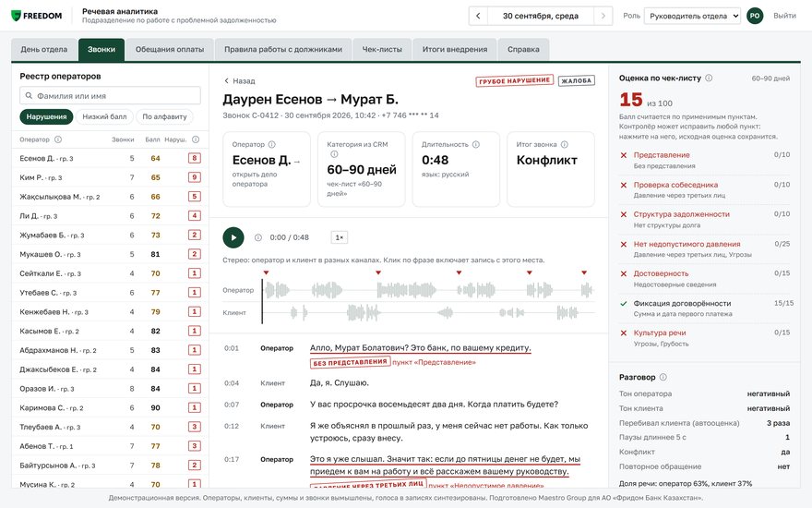This screenshot has height=508, width=812.
Task: Click info icon in Оператор card
Action: tap(272, 145)
